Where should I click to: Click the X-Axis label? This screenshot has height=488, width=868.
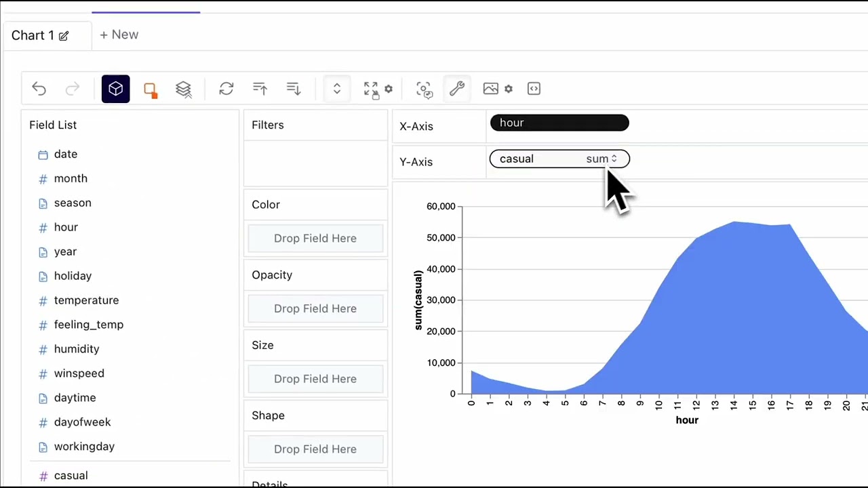click(416, 126)
